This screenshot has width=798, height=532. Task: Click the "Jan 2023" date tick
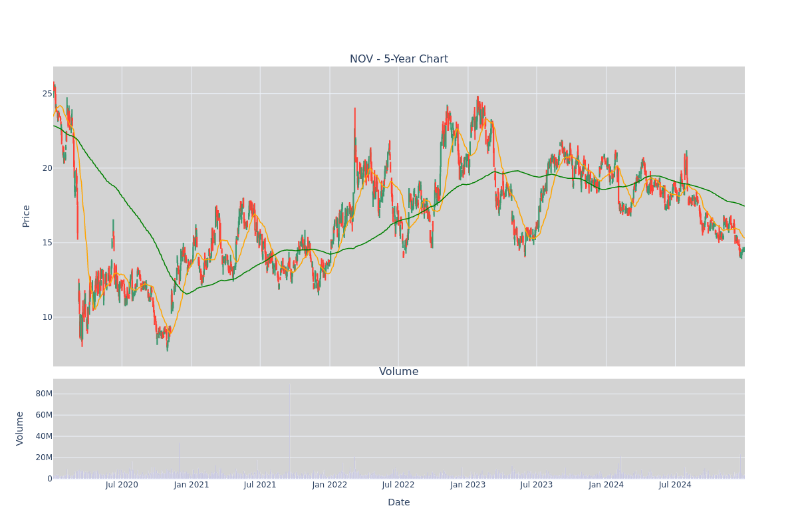pos(468,485)
